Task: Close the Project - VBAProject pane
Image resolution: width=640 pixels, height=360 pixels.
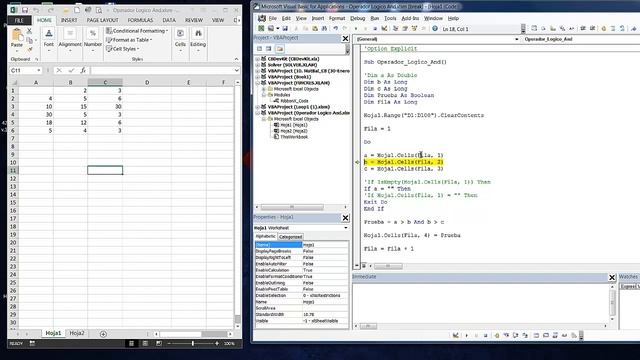Action: [x=345, y=38]
